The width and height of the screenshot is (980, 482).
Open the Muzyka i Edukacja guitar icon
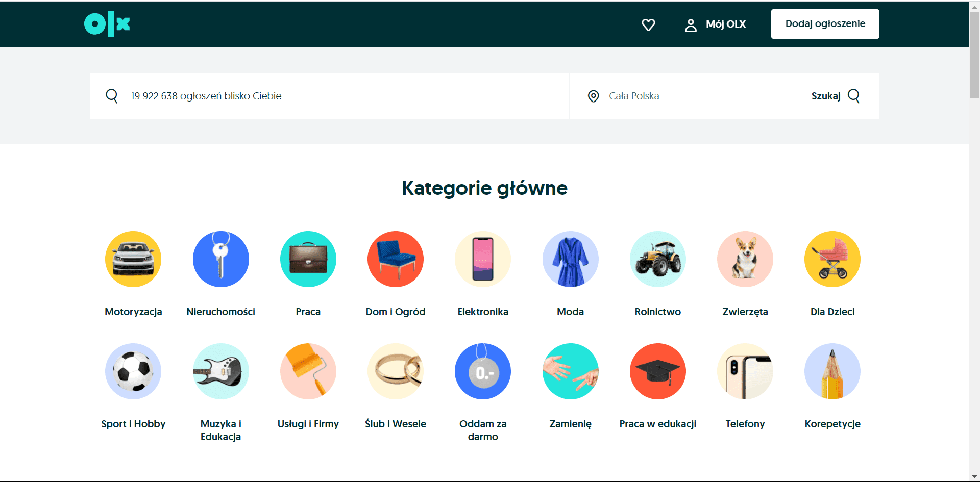(x=221, y=371)
